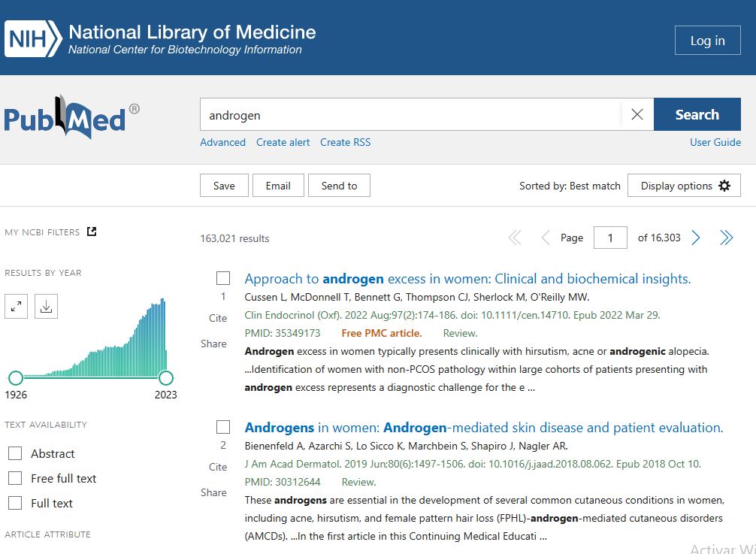Viewport: 756px width, 554px height.
Task: Click inside the Page number field
Action: tap(610, 238)
